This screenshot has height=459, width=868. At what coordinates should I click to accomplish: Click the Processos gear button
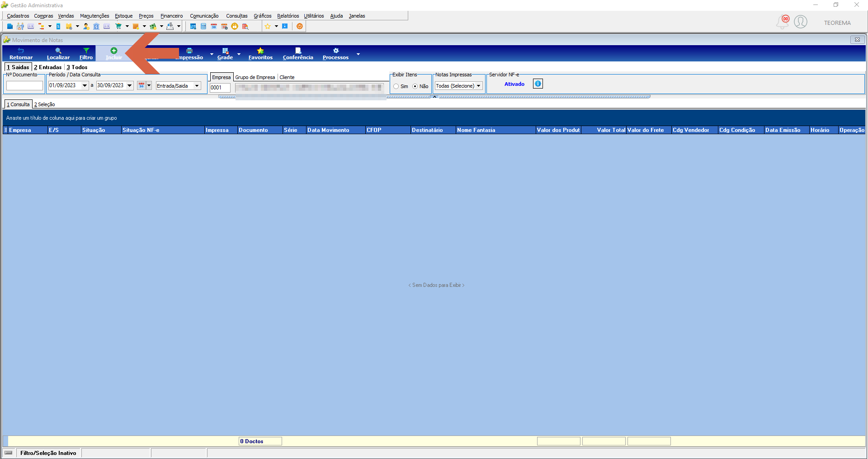click(335, 53)
